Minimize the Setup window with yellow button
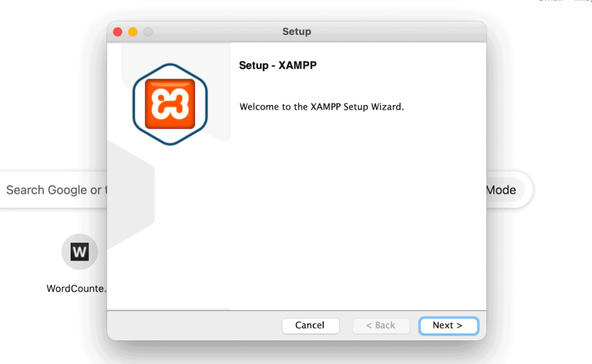 point(133,32)
